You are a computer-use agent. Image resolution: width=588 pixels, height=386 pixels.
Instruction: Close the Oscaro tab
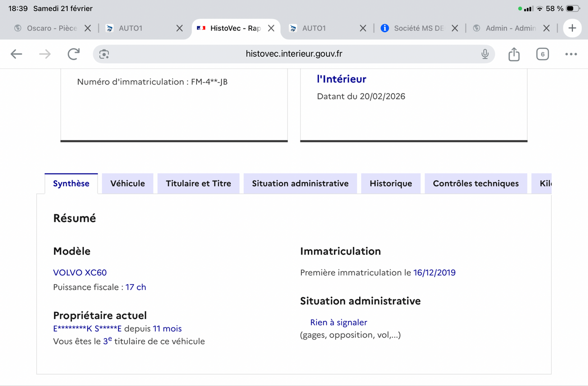pos(88,28)
